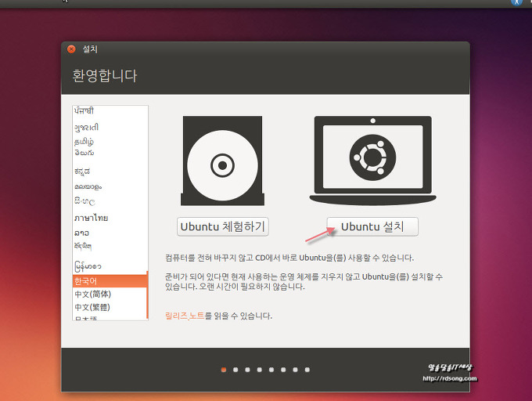Viewport: 532px width, 401px height.
Task: Choose മലയാളം from the language list
Action: 88,186
